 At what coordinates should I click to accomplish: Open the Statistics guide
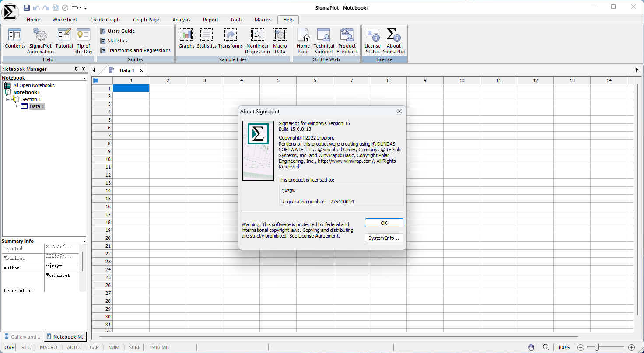point(114,41)
